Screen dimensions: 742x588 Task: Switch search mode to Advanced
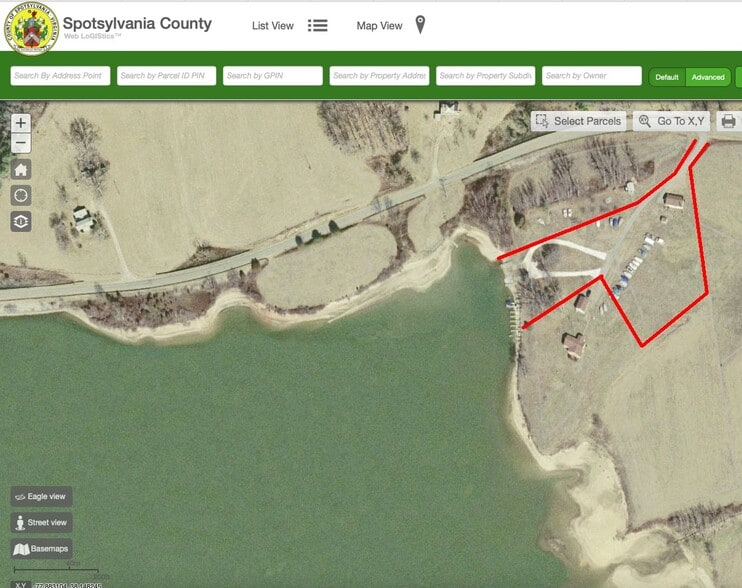708,77
